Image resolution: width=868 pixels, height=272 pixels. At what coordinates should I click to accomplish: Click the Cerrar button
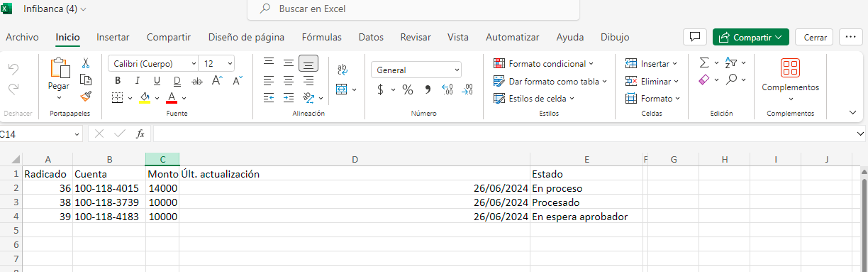point(814,37)
